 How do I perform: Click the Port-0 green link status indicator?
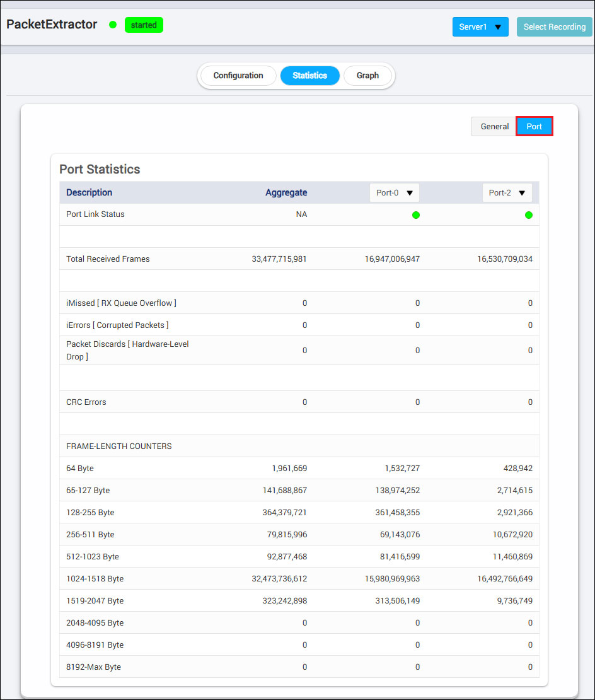click(x=416, y=215)
